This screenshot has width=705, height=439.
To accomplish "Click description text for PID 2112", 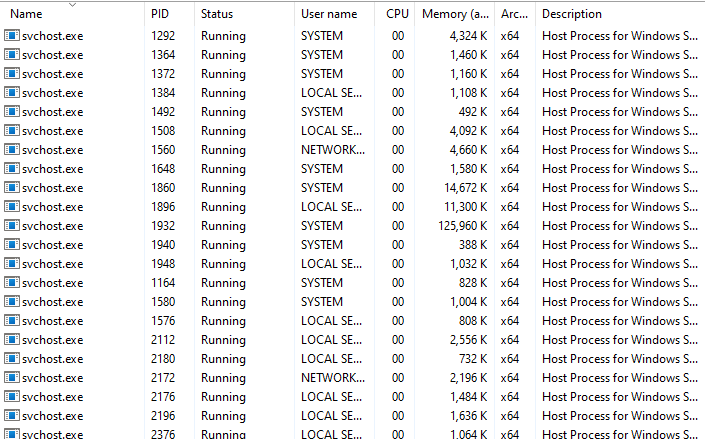I will (620, 340).
